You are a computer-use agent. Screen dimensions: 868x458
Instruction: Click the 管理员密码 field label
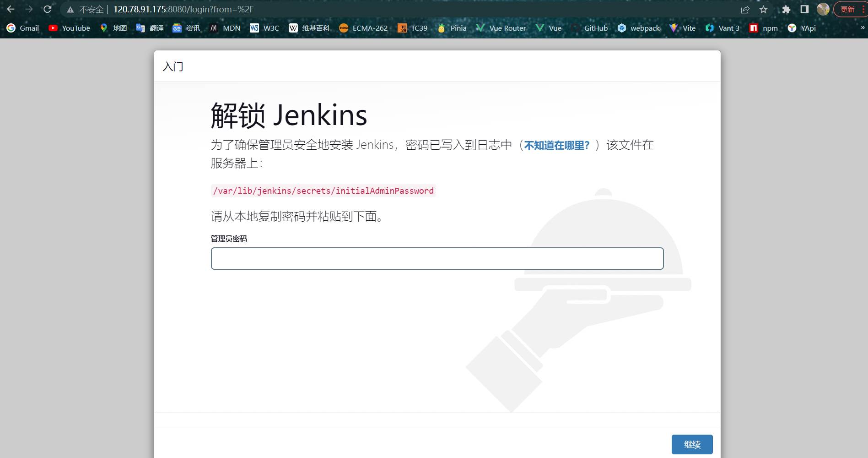(229, 239)
